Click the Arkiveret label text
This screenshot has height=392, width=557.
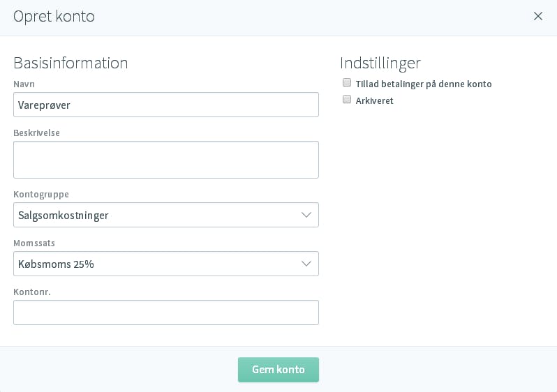[374, 101]
